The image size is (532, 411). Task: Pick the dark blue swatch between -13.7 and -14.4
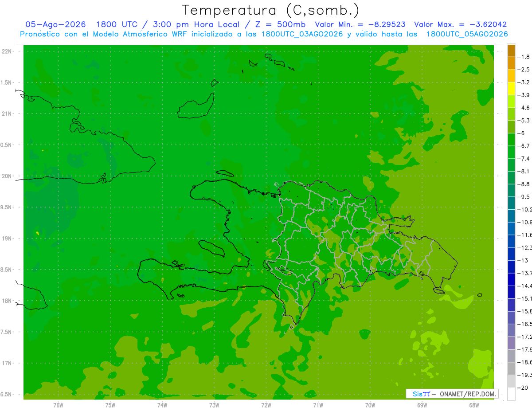pyautogui.click(x=511, y=279)
